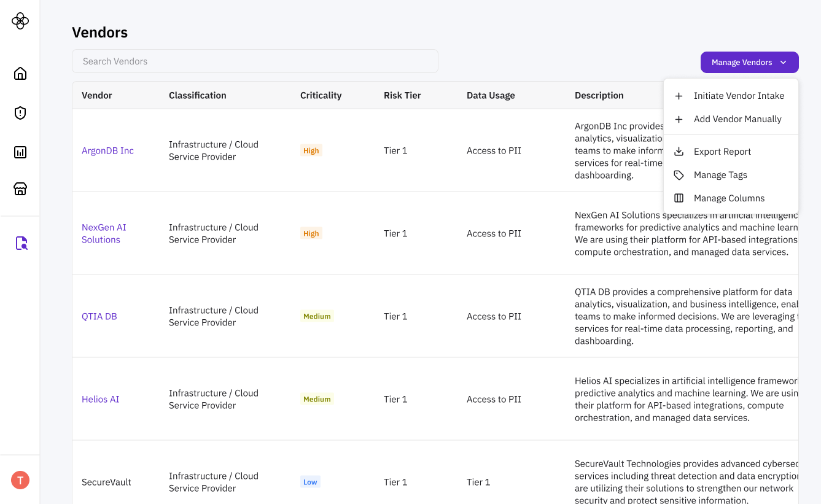Image resolution: width=821 pixels, height=504 pixels.
Task: Select Add Vendor Manually
Action: pyautogui.click(x=737, y=119)
